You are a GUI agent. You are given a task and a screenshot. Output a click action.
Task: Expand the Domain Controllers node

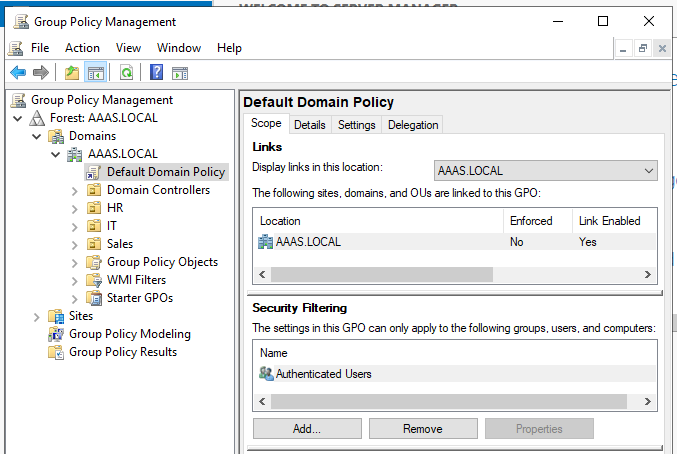point(74,191)
